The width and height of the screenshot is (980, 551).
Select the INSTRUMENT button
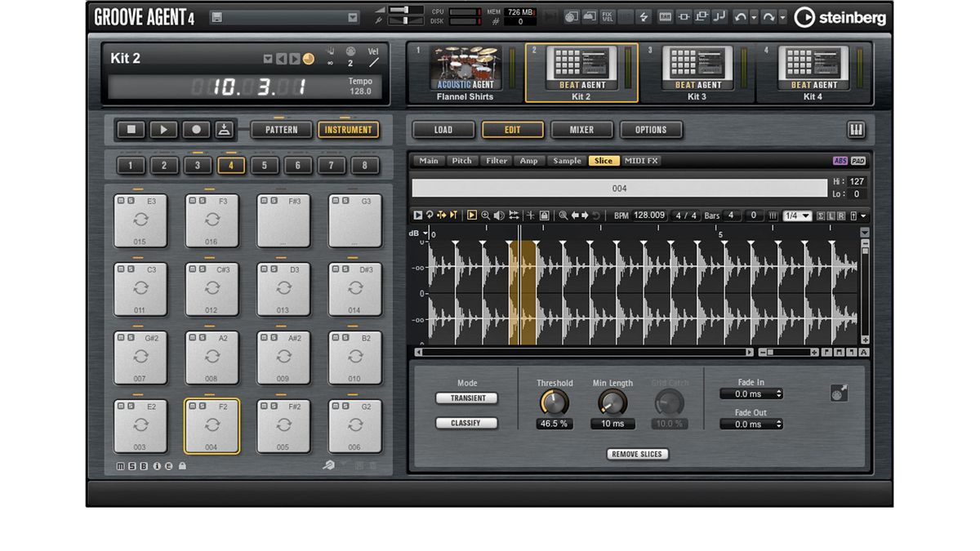coord(348,129)
